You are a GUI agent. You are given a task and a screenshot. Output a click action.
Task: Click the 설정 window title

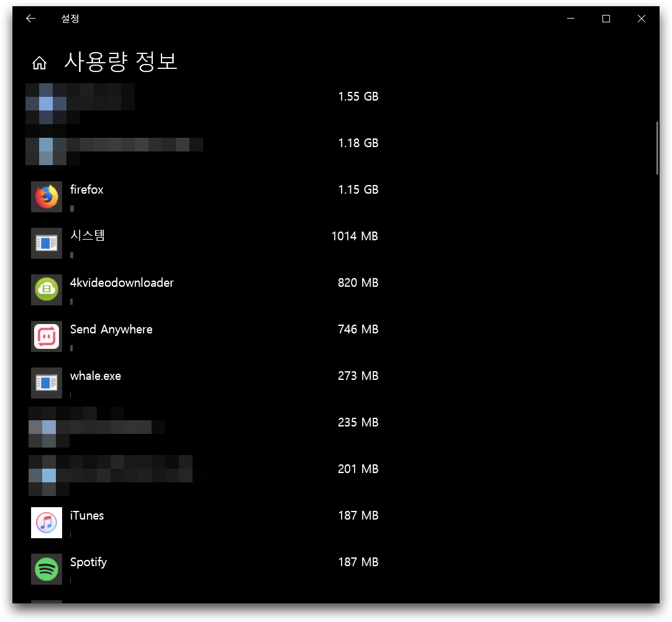[70, 19]
